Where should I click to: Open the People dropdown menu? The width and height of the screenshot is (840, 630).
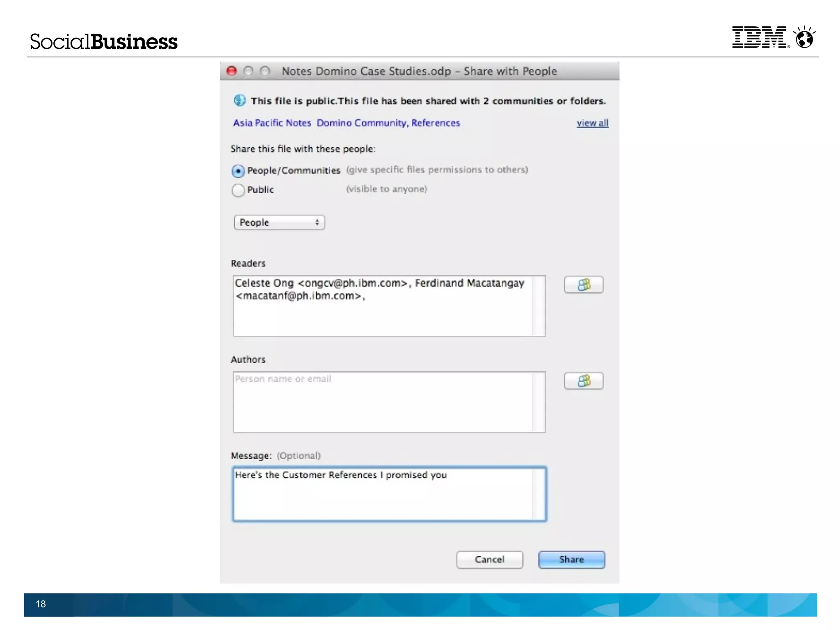279,222
